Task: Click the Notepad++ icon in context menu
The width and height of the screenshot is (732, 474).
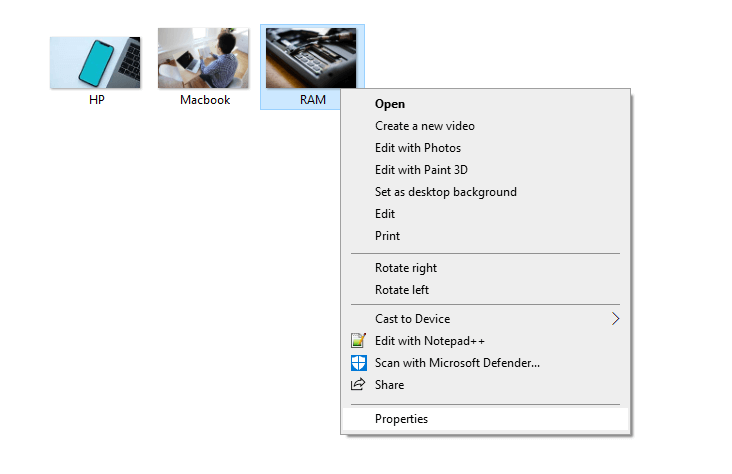Action: coord(358,340)
